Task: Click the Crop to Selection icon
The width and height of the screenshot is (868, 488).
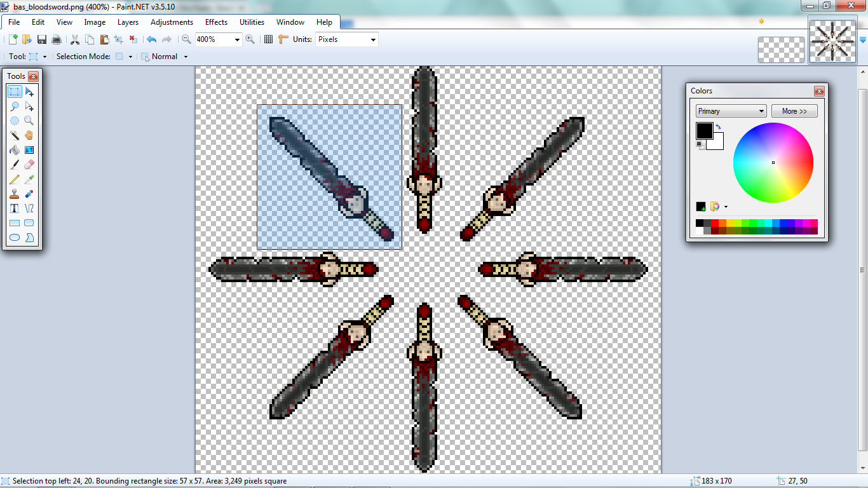Action: (118, 39)
